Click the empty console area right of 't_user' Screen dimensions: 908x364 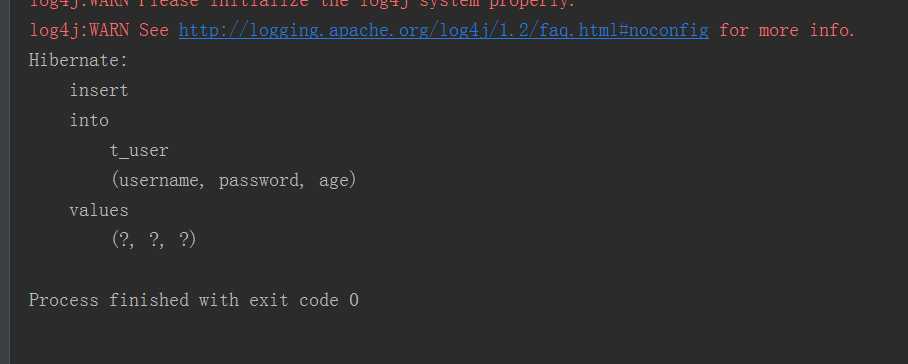(539, 150)
